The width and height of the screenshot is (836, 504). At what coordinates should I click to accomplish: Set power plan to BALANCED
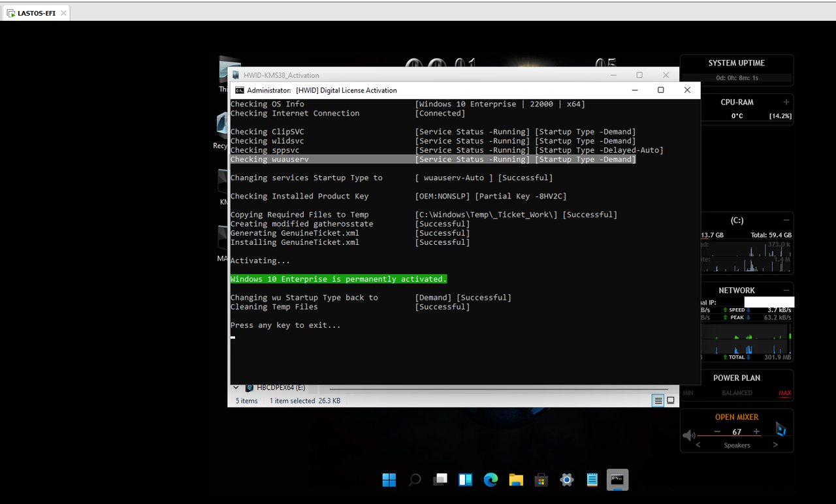point(737,393)
